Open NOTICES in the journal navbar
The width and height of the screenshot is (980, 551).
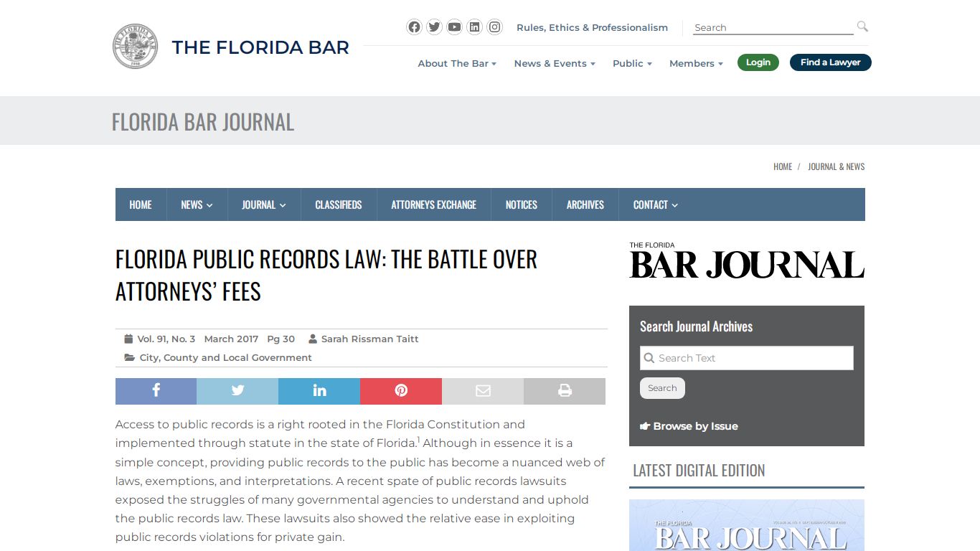coord(522,204)
